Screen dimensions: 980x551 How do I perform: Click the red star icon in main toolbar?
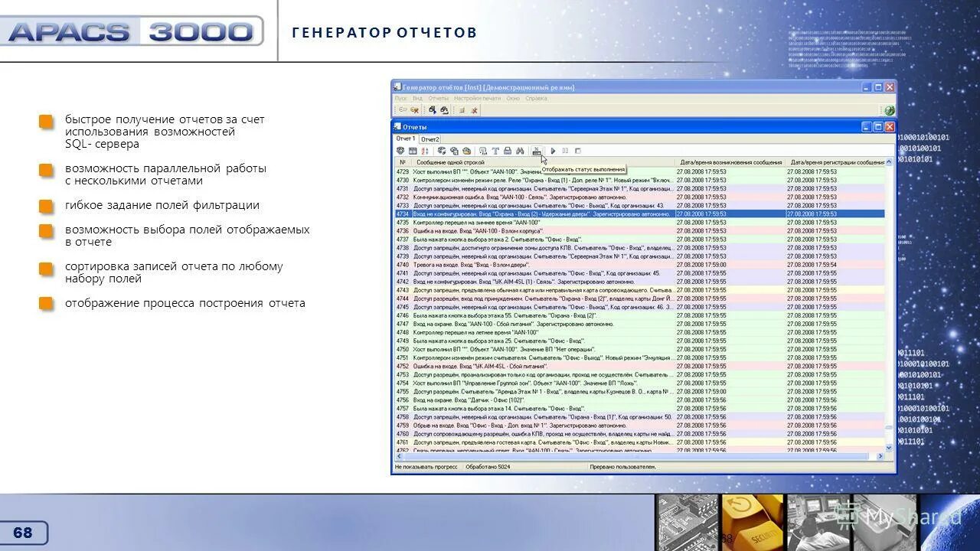point(475,110)
